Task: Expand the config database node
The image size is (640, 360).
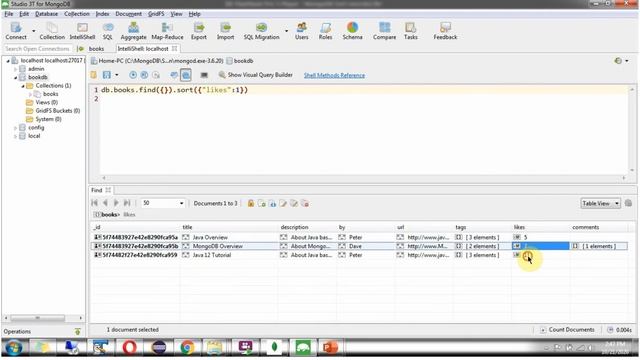Action: point(16,128)
